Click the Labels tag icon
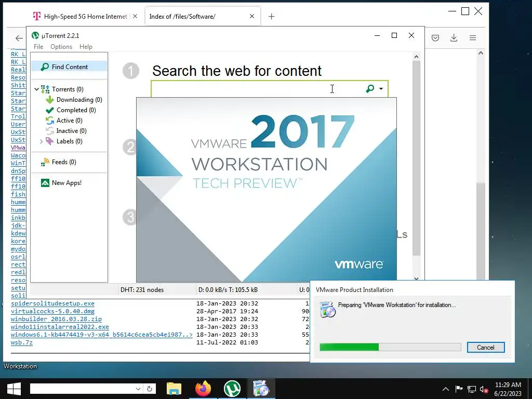The image size is (532, 399). pyautogui.click(x=50, y=141)
